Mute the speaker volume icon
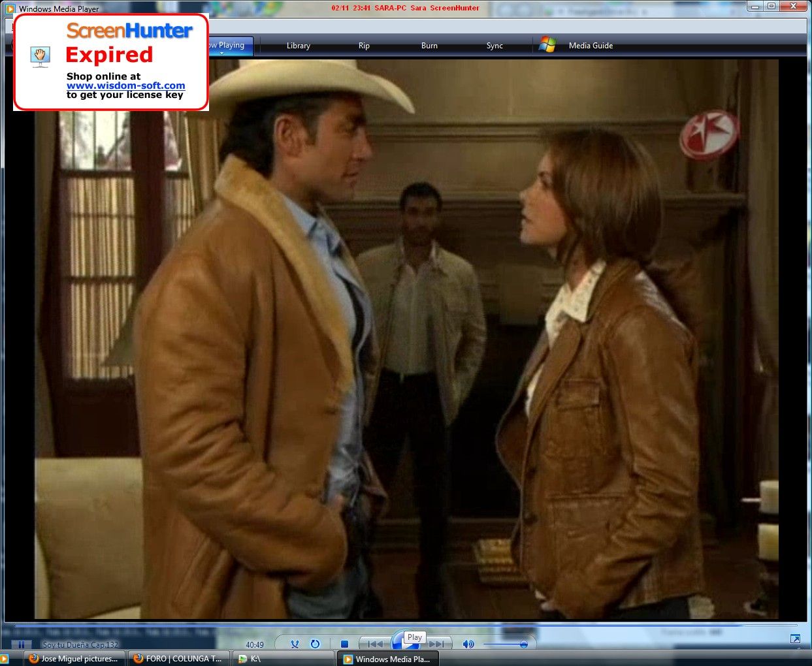The height and width of the screenshot is (666, 812). click(x=468, y=644)
